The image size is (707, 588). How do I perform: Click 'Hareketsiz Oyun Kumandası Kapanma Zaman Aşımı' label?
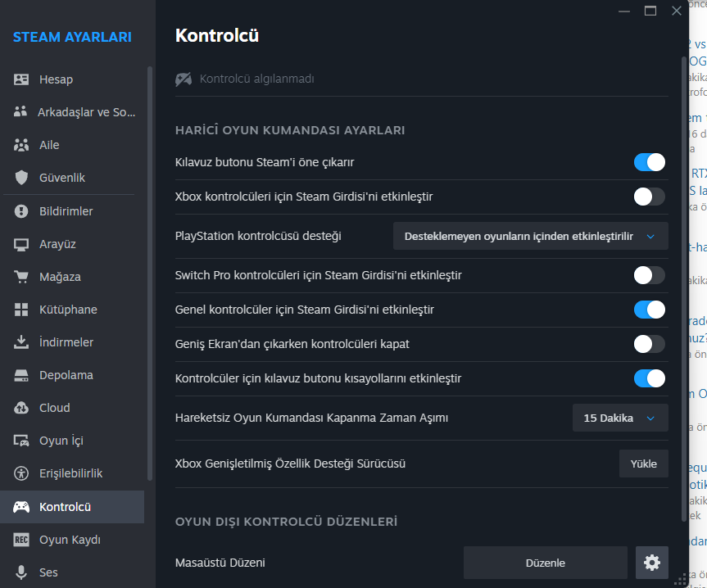point(311,418)
